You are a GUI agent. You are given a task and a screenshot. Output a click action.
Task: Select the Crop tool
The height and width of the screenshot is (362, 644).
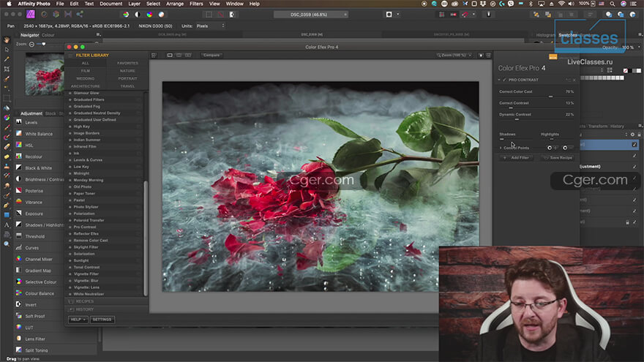7,69
